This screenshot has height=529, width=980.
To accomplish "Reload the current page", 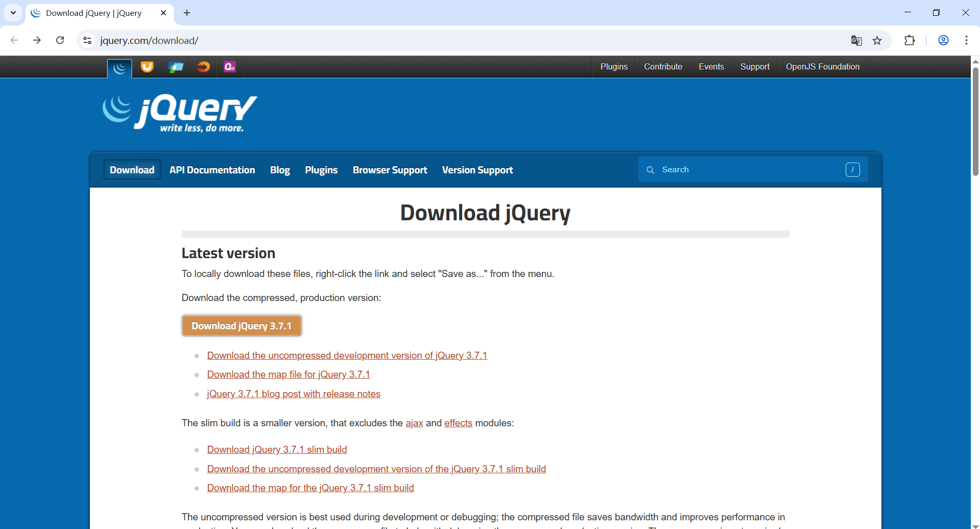I will [60, 40].
